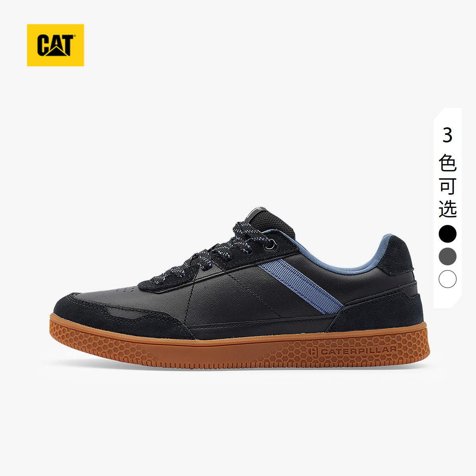Select the black color swatch
Image resolution: width=476 pixels, height=476 pixels.
(x=447, y=233)
